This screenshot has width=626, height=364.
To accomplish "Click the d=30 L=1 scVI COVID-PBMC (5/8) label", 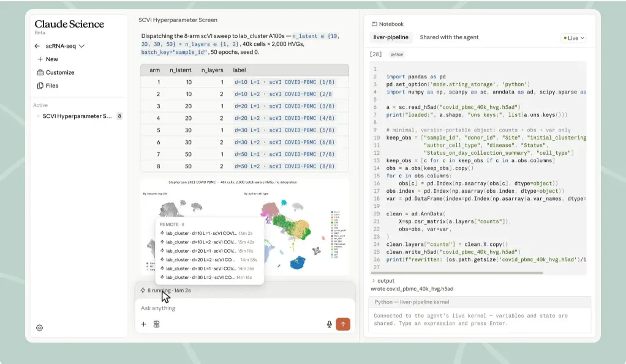I will 284,130.
